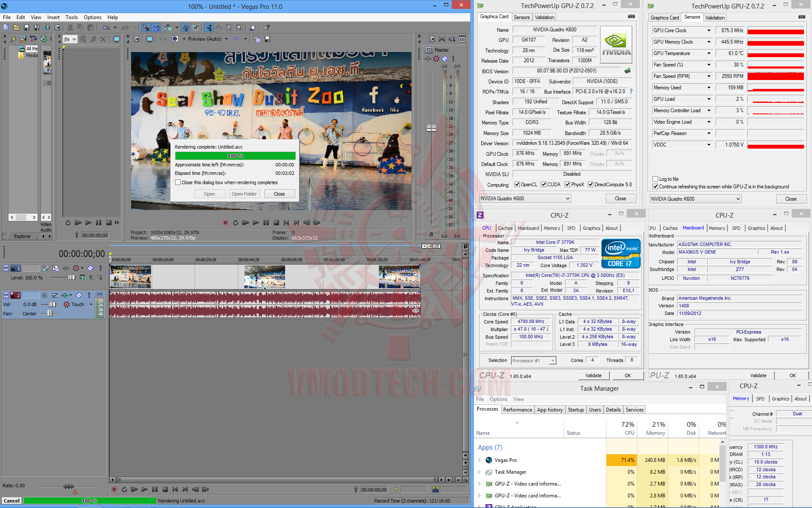Expand the GPU Core Clock sensor dropdown

pyautogui.click(x=709, y=30)
